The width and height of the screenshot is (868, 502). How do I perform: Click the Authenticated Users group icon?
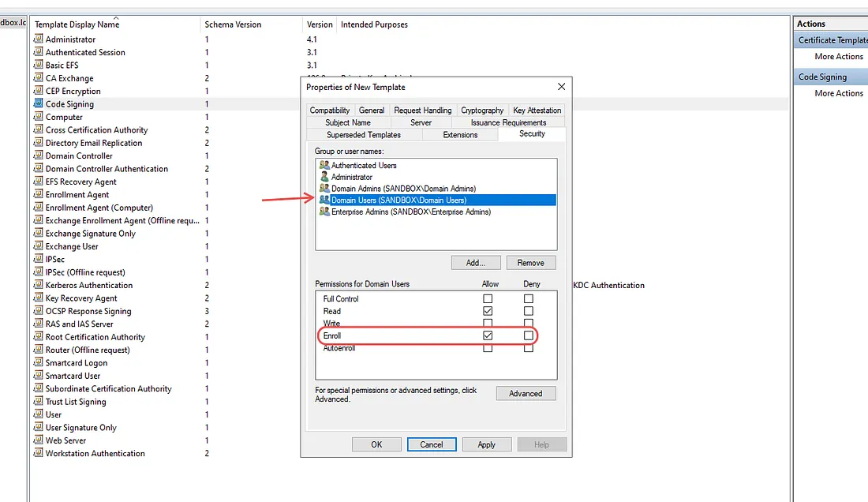tap(324, 166)
